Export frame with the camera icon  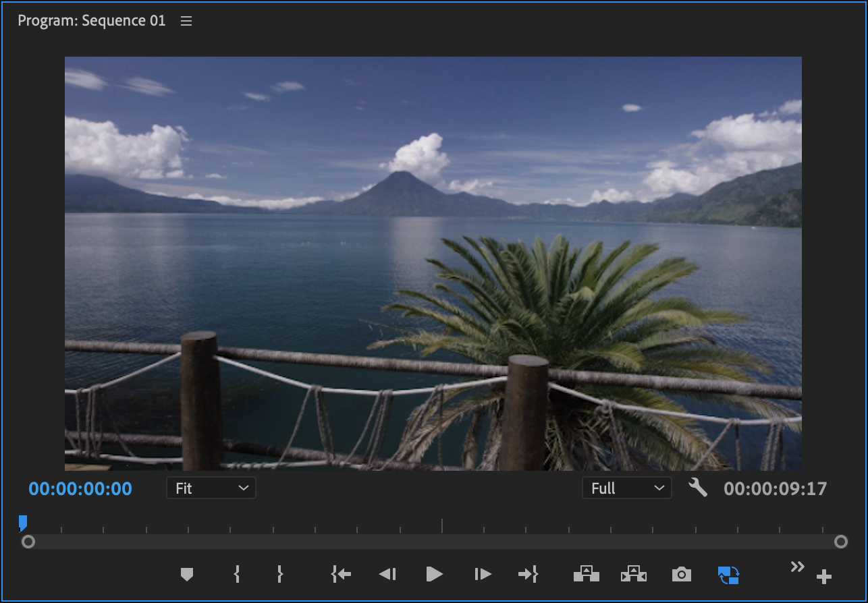pyautogui.click(x=682, y=574)
